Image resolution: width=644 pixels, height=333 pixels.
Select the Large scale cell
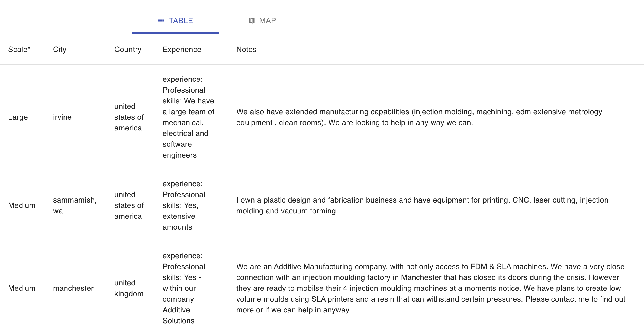point(18,117)
